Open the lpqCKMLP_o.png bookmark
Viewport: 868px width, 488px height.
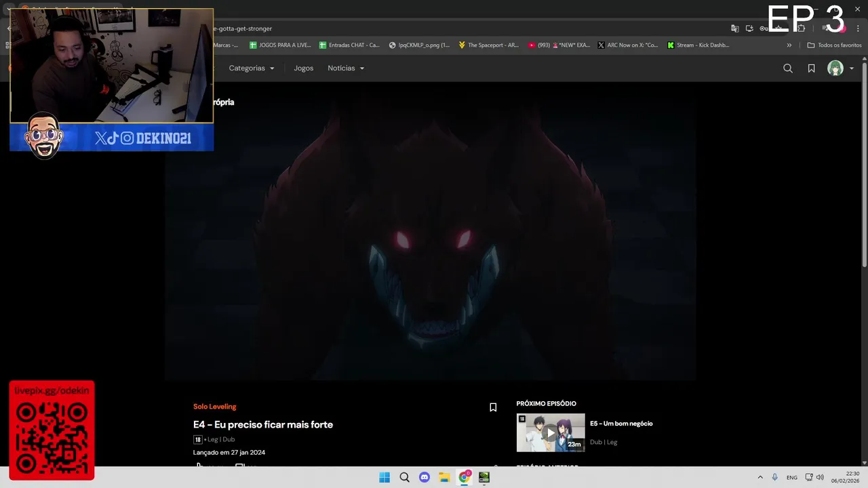tap(419, 45)
